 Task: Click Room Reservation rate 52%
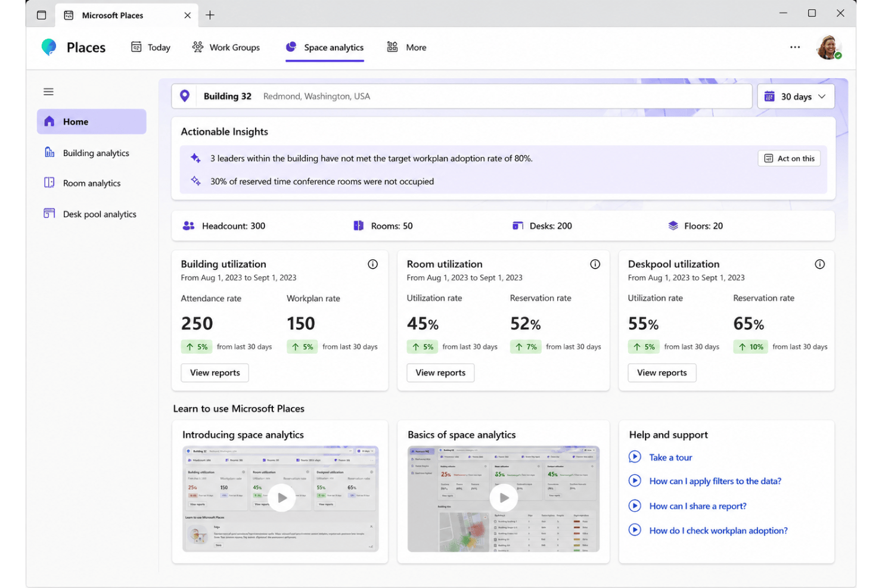(x=526, y=324)
